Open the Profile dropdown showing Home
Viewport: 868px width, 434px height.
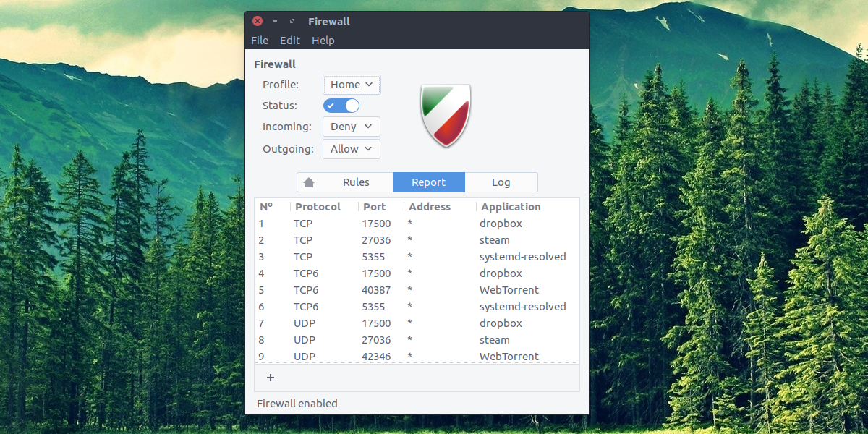pos(352,85)
